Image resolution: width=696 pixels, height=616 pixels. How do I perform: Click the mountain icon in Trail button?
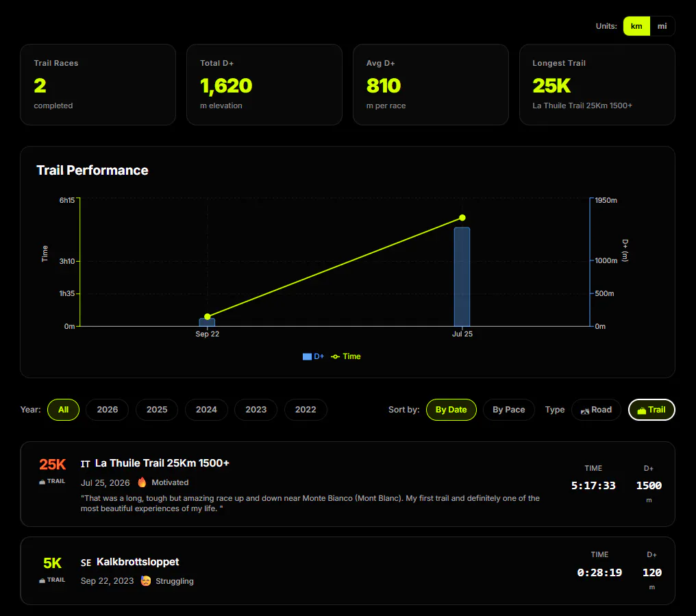click(641, 411)
